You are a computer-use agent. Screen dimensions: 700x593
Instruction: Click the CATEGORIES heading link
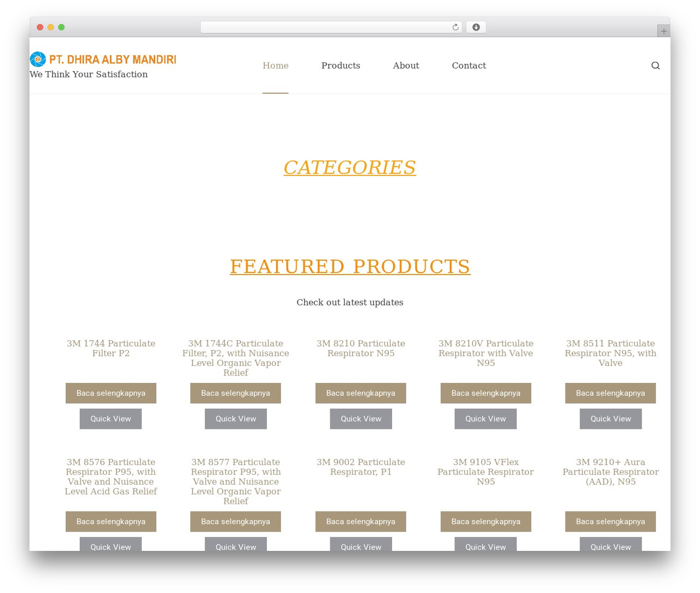coord(350,167)
